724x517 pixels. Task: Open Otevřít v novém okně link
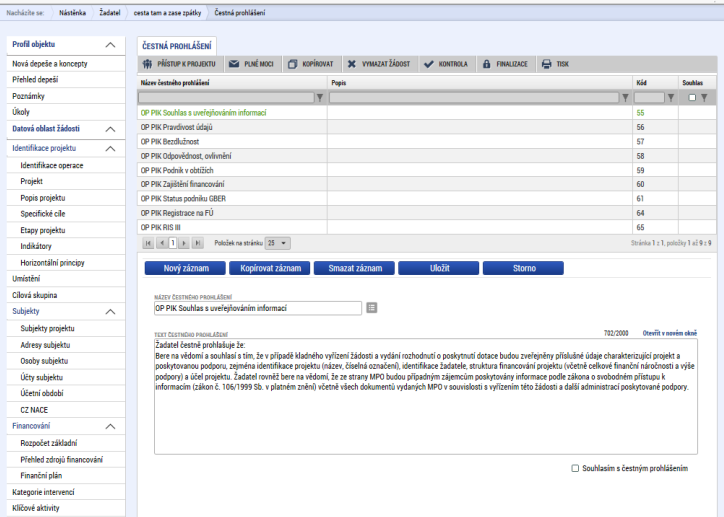[x=670, y=333]
